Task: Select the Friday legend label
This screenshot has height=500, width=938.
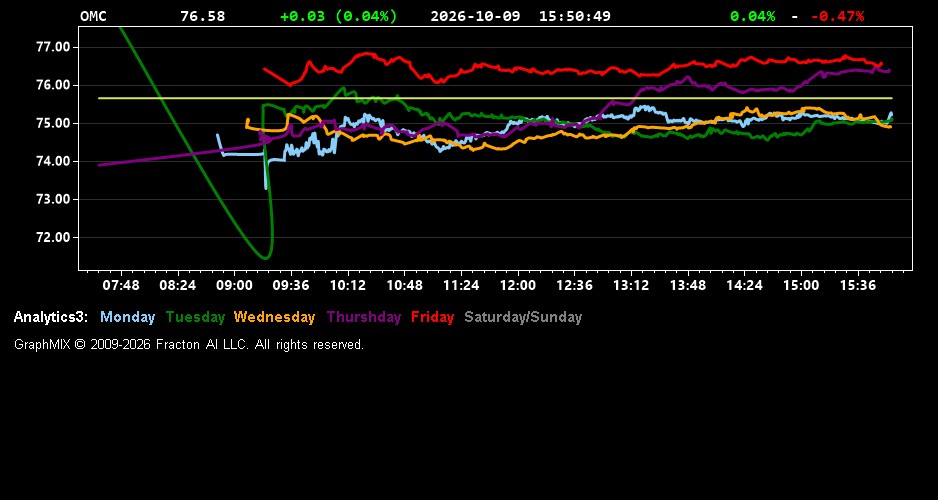Action: [x=433, y=317]
